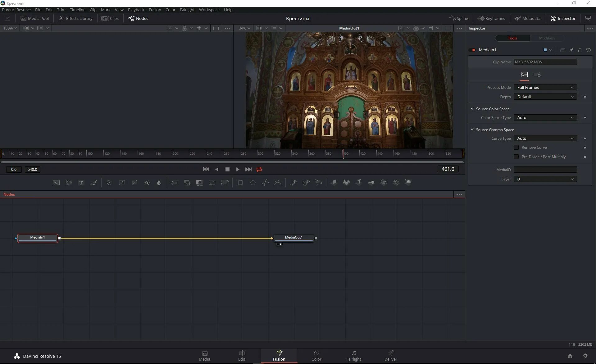Open the Process Mode dropdown
This screenshot has width=596, height=364.
pos(545,88)
